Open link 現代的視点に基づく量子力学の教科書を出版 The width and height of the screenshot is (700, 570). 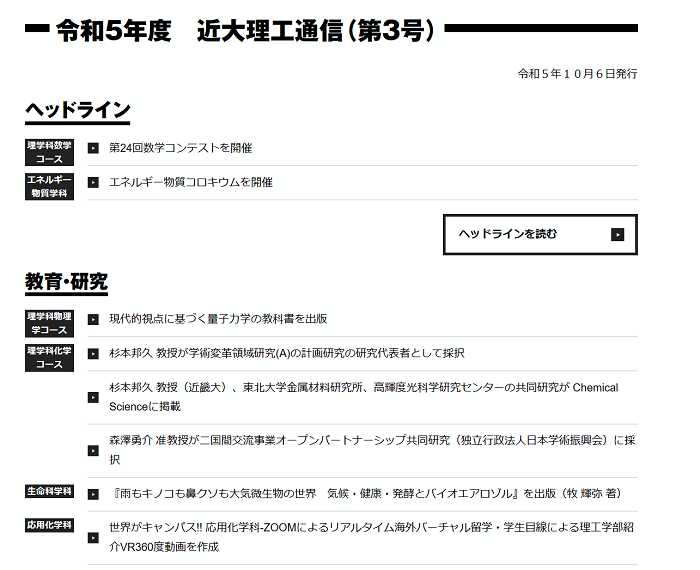218,319
